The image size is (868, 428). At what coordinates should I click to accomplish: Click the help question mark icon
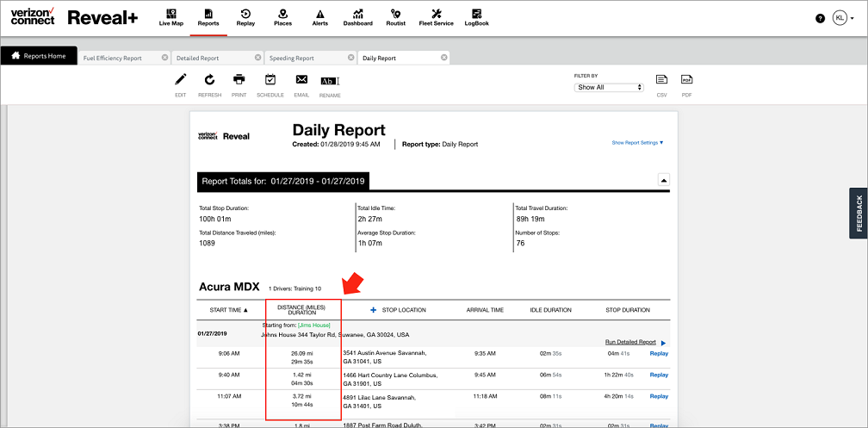(821, 18)
